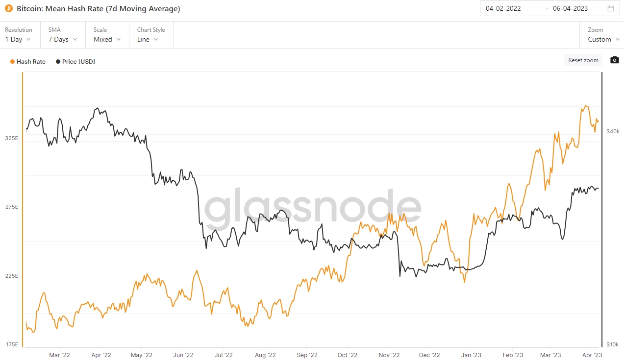This screenshot has height=364, width=625.
Task: Click the arrow between the dates
Action: click(x=546, y=8)
